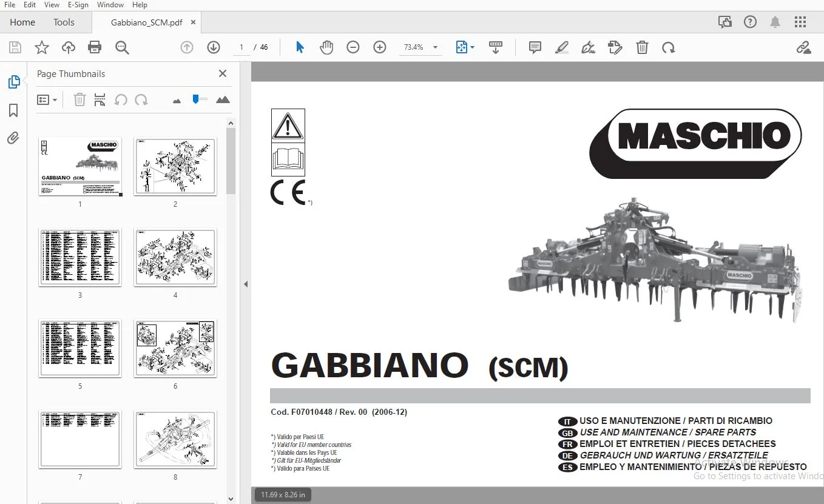Select page 8 thumbnail

(x=175, y=439)
